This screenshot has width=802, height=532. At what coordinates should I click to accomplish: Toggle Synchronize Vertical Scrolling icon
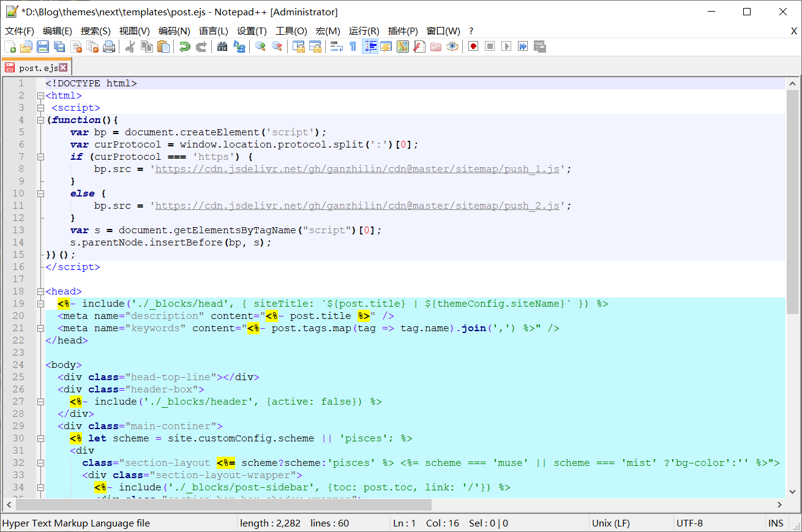click(x=298, y=47)
